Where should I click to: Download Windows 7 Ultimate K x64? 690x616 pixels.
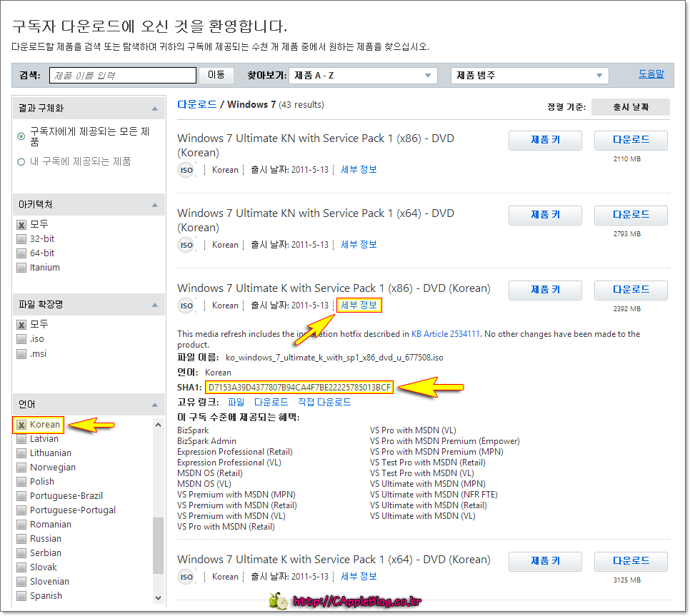[x=631, y=562]
